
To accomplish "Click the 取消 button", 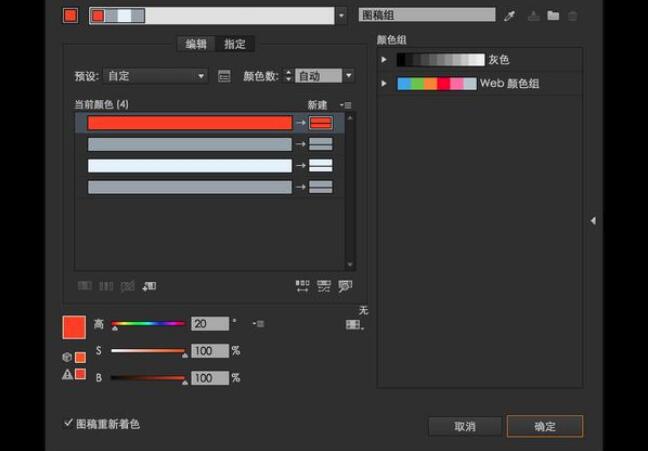I will click(x=465, y=426).
